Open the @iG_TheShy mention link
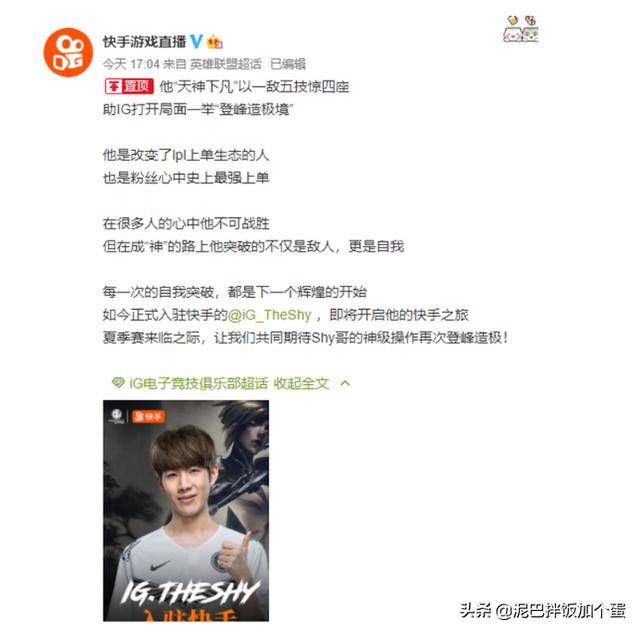This screenshot has width=640, height=633. pos(269,315)
